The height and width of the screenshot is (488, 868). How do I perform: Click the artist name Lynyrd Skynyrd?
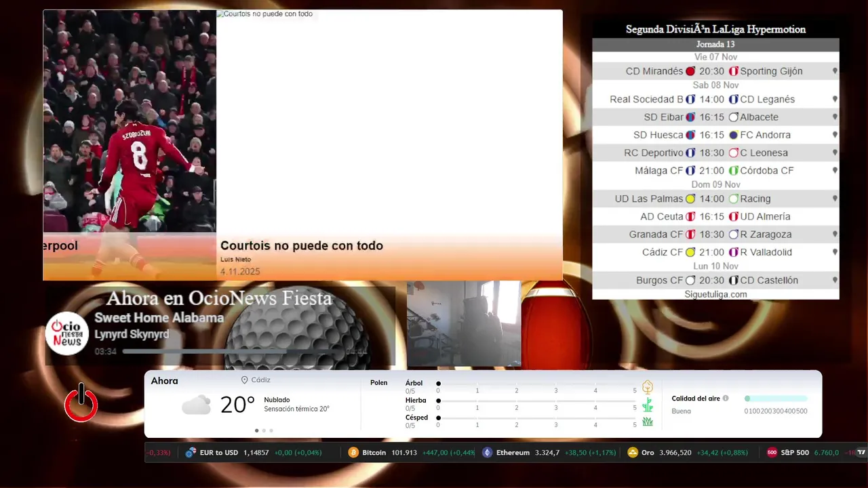tap(132, 334)
